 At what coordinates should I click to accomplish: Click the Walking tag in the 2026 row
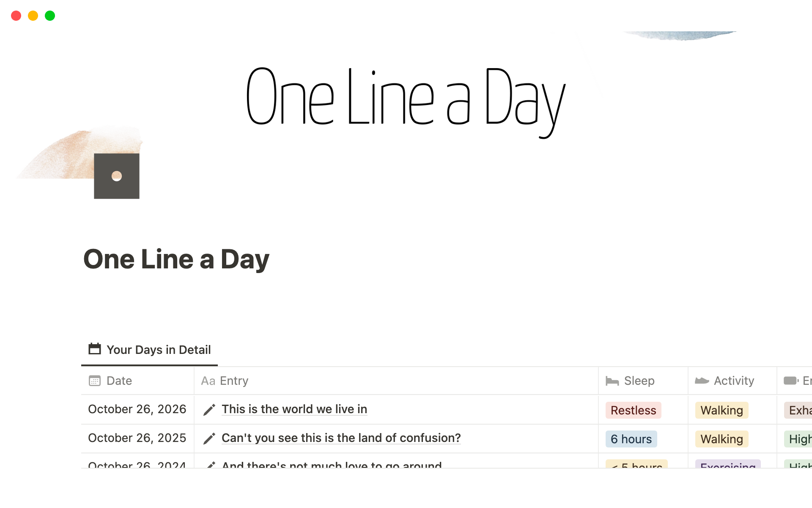[x=721, y=410]
